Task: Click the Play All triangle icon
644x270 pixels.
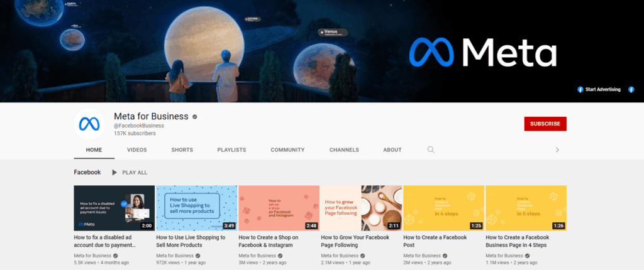Action: pyautogui.click(x=114, y=172)
